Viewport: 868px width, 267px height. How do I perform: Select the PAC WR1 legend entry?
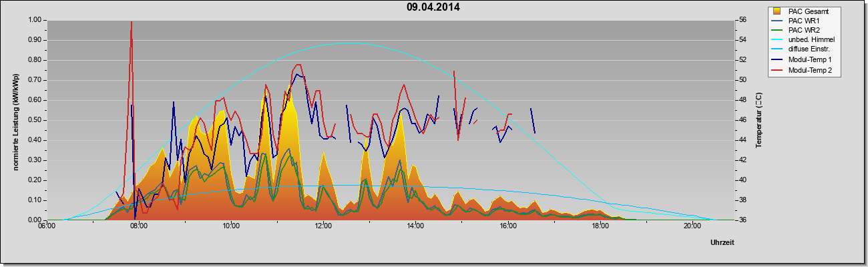point(803,21)
